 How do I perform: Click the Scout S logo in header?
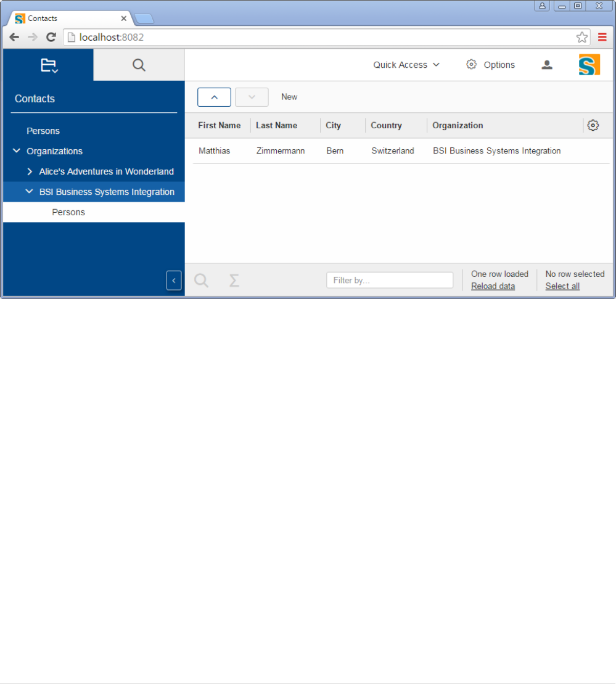pos(589,65)
